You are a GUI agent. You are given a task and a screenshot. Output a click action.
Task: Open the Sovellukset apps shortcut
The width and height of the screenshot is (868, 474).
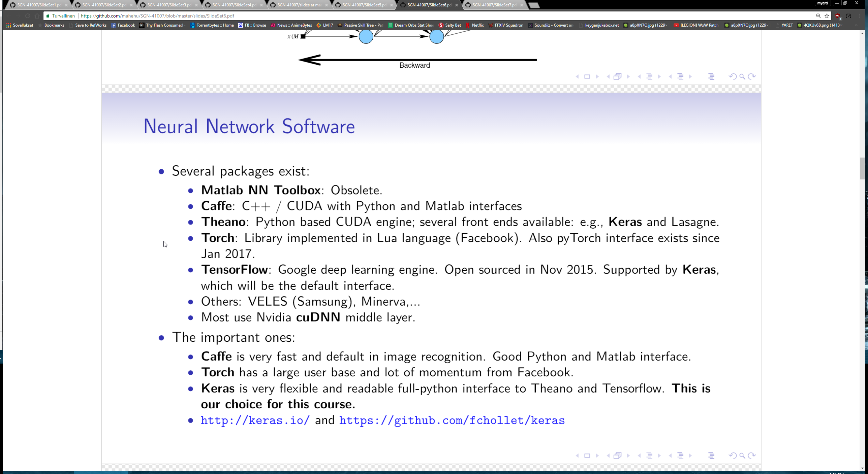pyautogui.click(x=20, y=25)
